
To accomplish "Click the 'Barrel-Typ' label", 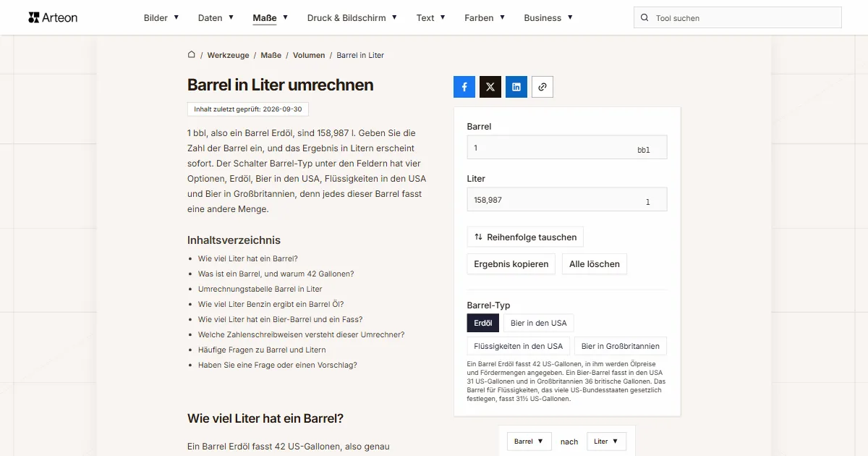I will [489, 305].
